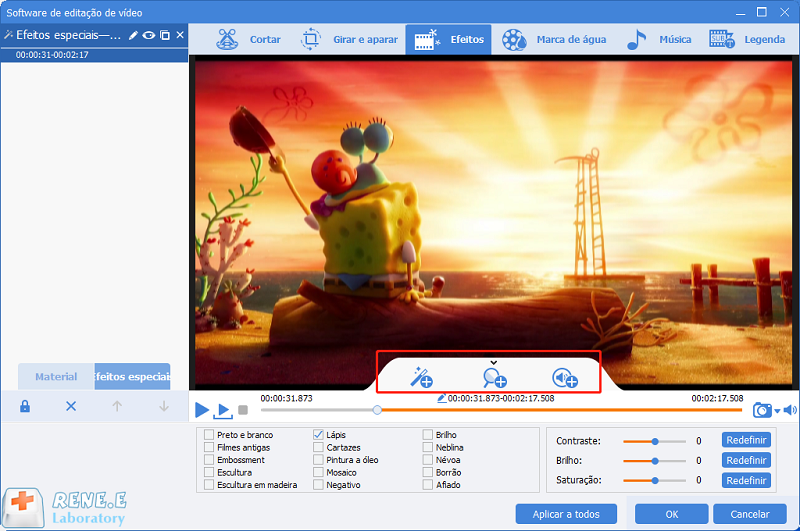Enable the Filmes antigas checkbox
800x531 pixels.
pos(209,447)
